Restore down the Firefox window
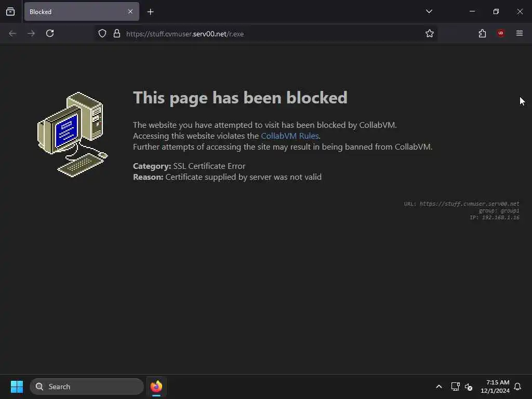This screenshot has height=399, width=532. coord(496,11)
